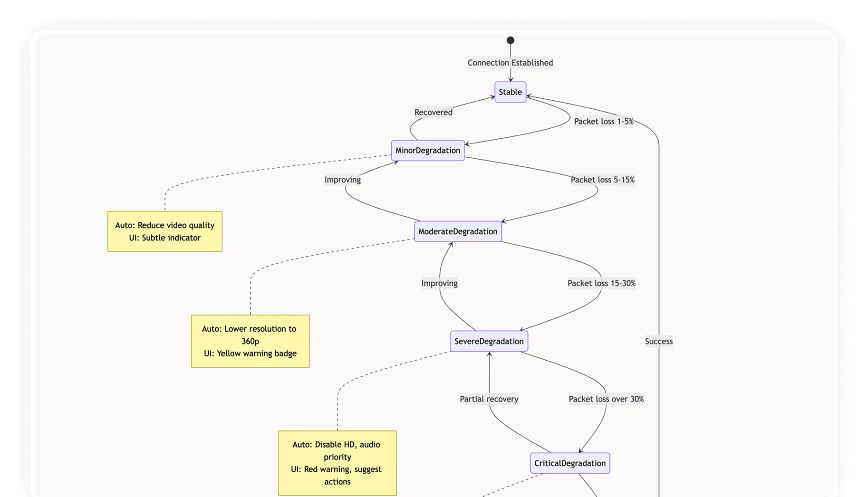Click the 'Red warning, suggest actions' note box
868x497 pixels.
point(337,463)
